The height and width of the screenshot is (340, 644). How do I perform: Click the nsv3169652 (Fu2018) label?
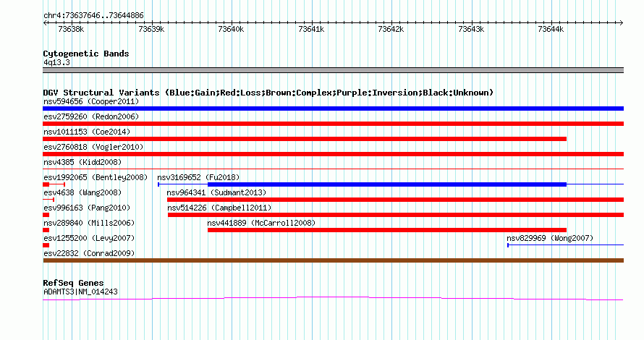[x=198, y=177]
